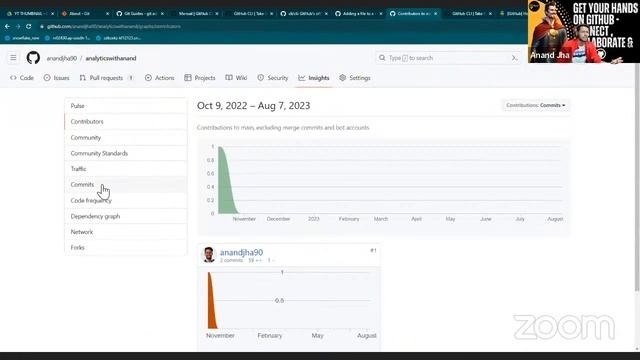The image size is (640, 360).
Task: Open the command palette icon beside search
Action: [514, 58]
